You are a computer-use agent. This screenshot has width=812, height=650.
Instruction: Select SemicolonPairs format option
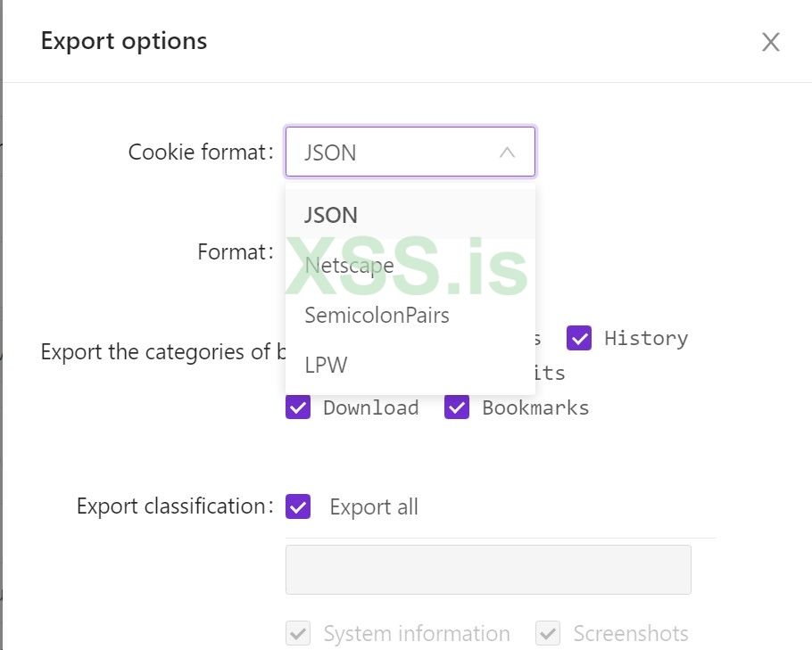[377, 315]
